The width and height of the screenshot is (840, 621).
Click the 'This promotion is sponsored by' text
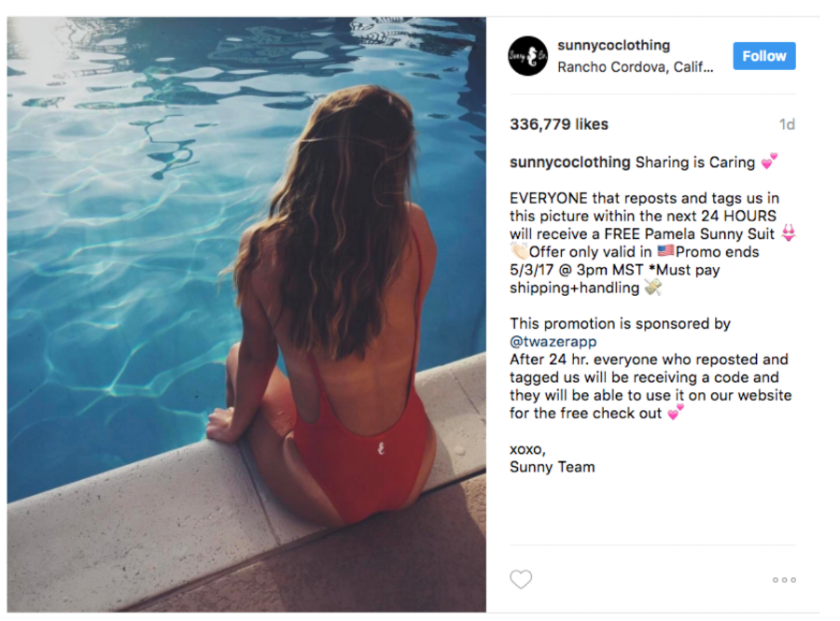click(x=620, y=324)
